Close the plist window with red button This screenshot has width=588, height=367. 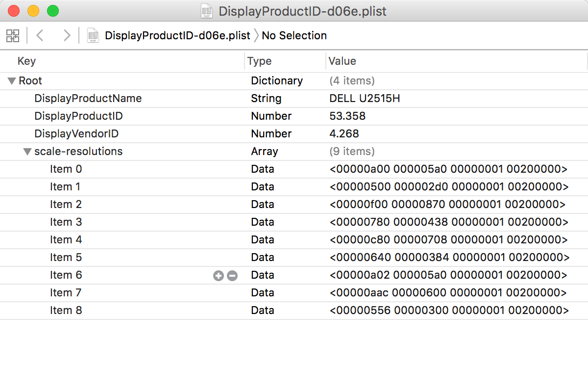(14, 11)
